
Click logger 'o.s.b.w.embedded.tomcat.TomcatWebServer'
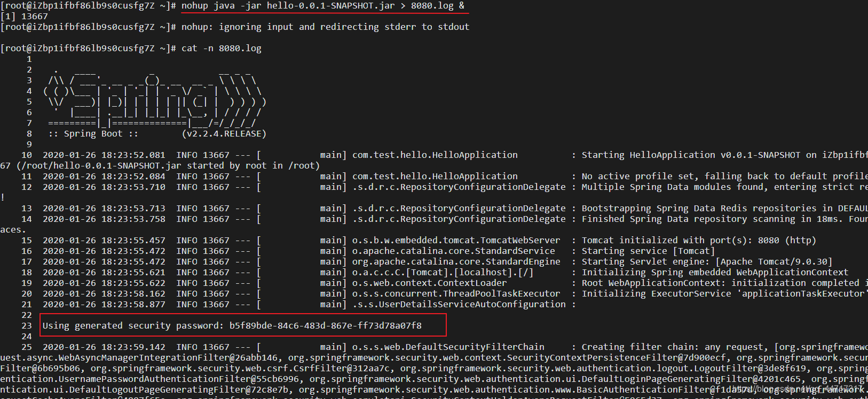pos(456,240)
